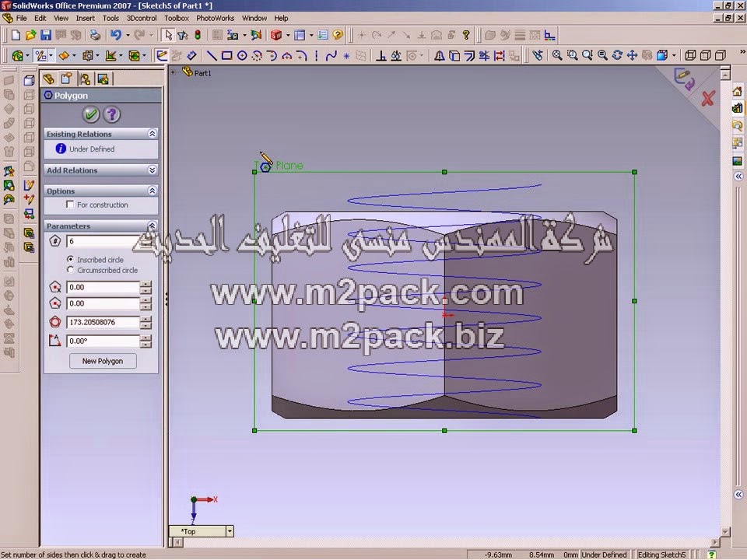Select the Mirror Entities tool

pos(440,56)
